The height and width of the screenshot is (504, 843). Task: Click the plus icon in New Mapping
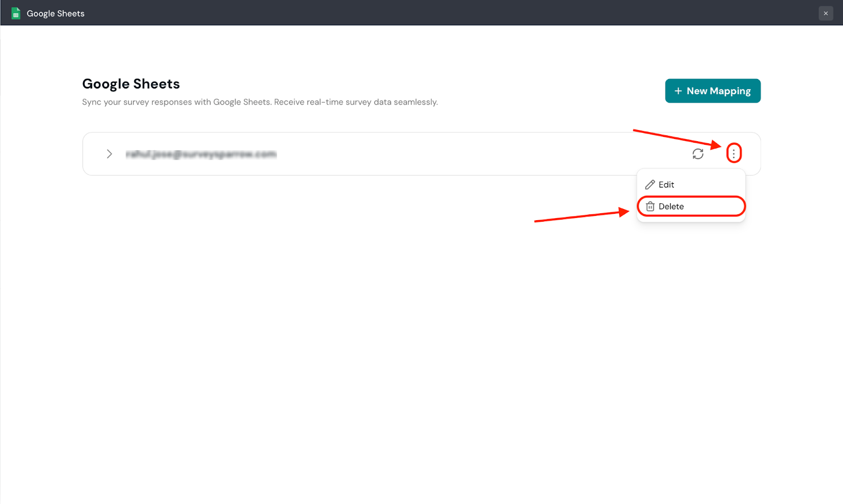678,91
